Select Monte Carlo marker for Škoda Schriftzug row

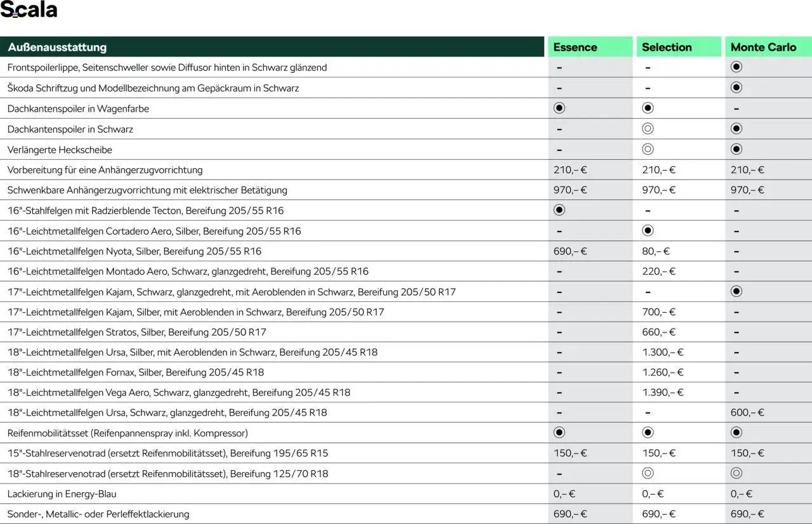736,88
